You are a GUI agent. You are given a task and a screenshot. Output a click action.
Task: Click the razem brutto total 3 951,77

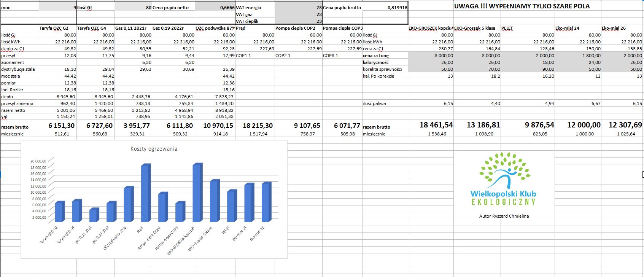137,125
